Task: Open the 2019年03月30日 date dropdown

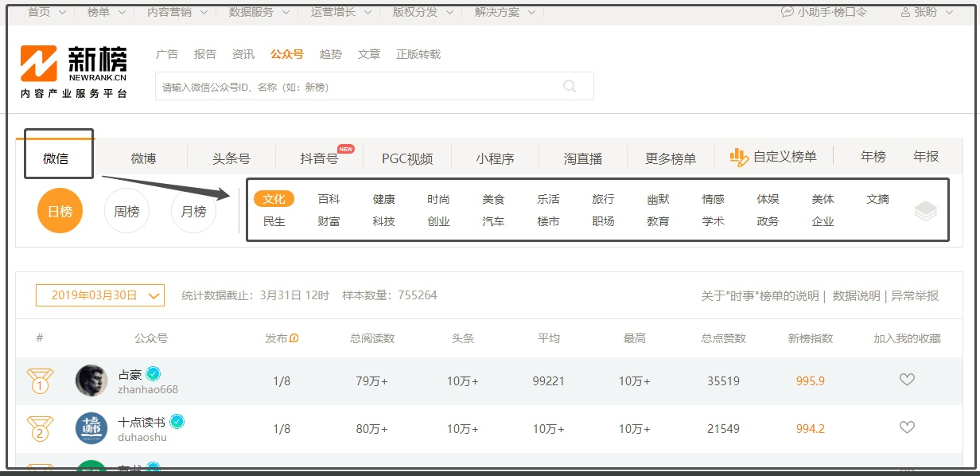Action: (x=100, y=295)
